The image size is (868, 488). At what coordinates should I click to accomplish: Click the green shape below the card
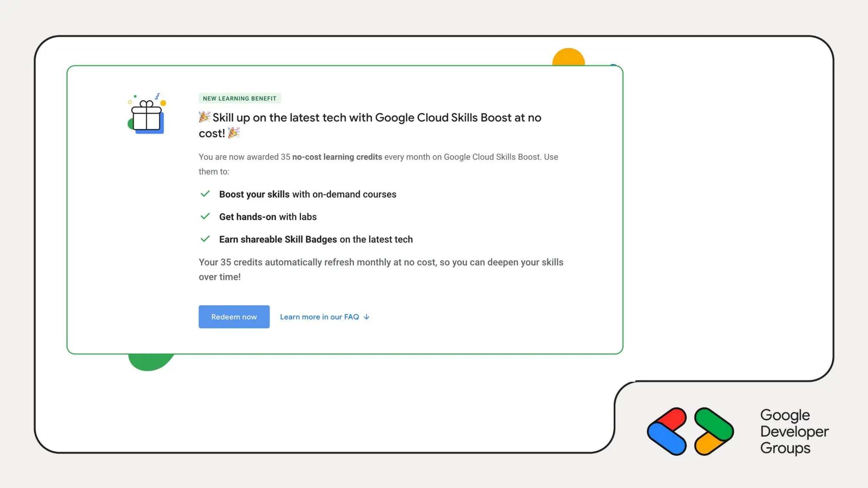pos(149,361)
